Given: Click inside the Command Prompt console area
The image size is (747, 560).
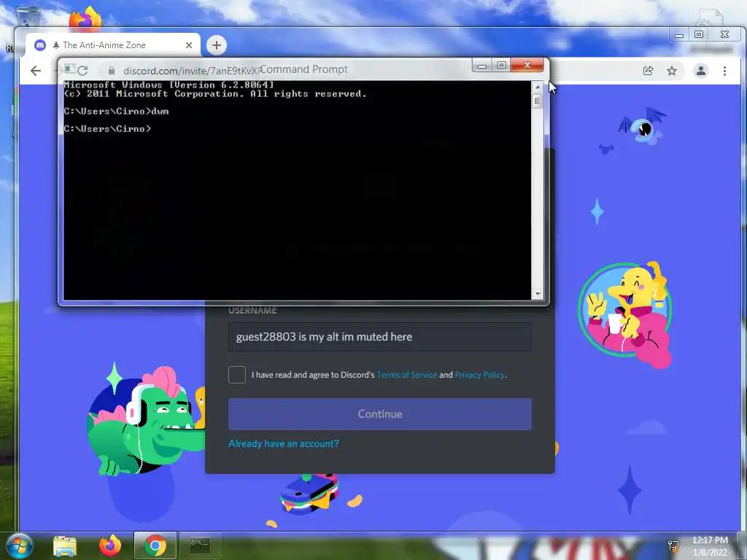Looking at the screenshot, I should click(297, 190).
